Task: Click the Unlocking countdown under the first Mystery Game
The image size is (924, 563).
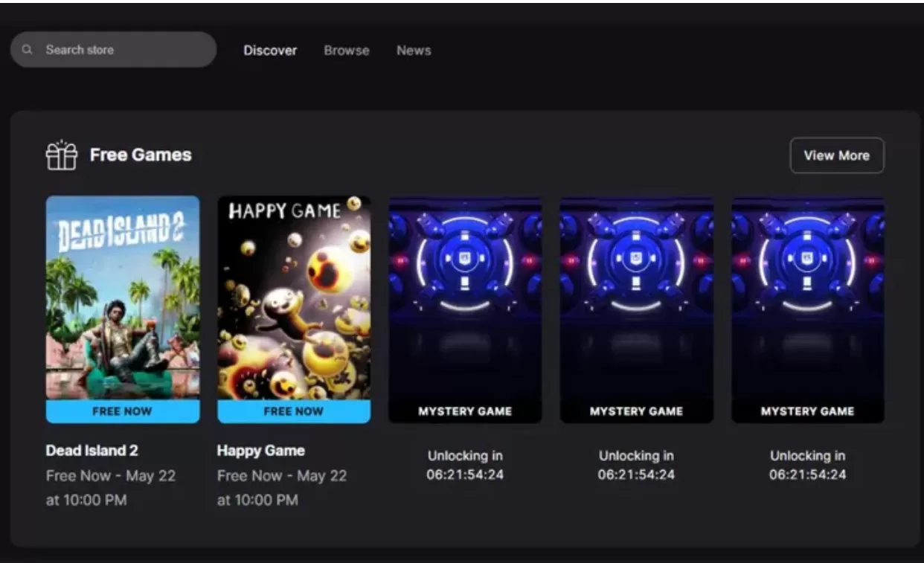Action: point(465,465)
